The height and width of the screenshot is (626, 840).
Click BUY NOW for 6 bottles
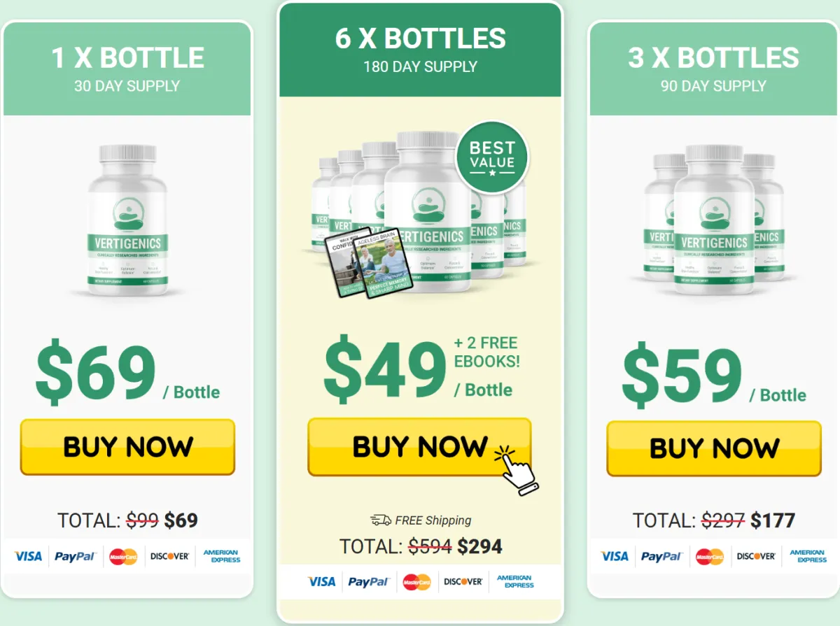coord(419,447)
